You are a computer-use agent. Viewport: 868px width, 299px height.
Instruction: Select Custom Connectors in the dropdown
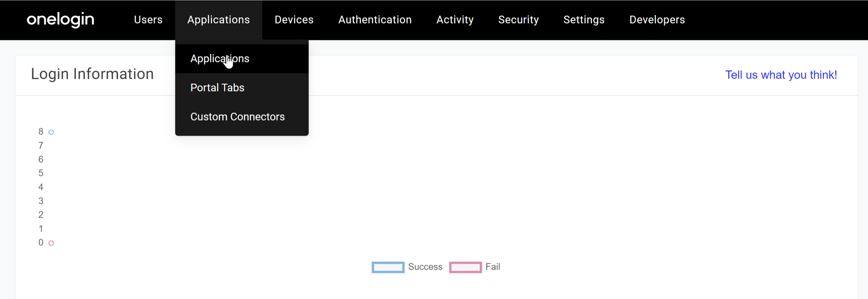[237, 117]
